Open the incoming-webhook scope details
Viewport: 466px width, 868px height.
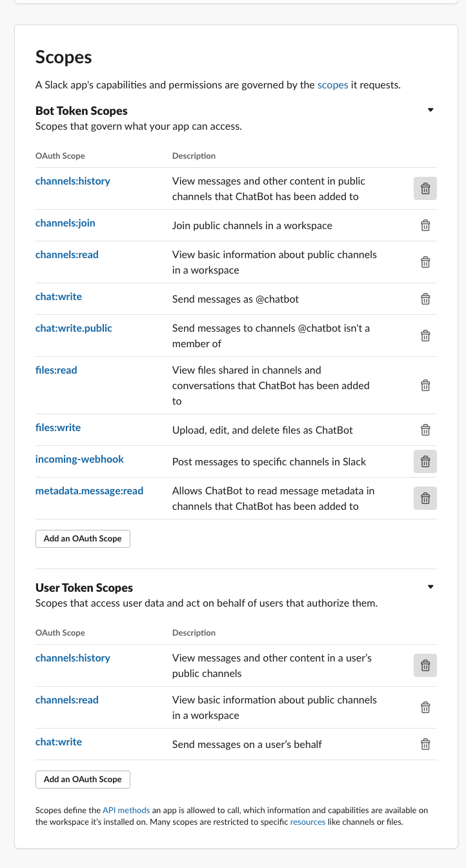(79, 459)
